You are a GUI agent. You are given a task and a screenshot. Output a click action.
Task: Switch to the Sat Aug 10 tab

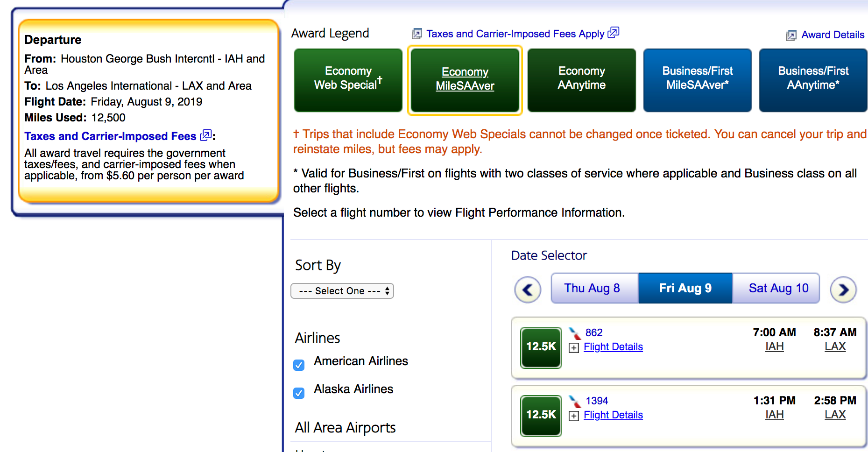[778, 288]
